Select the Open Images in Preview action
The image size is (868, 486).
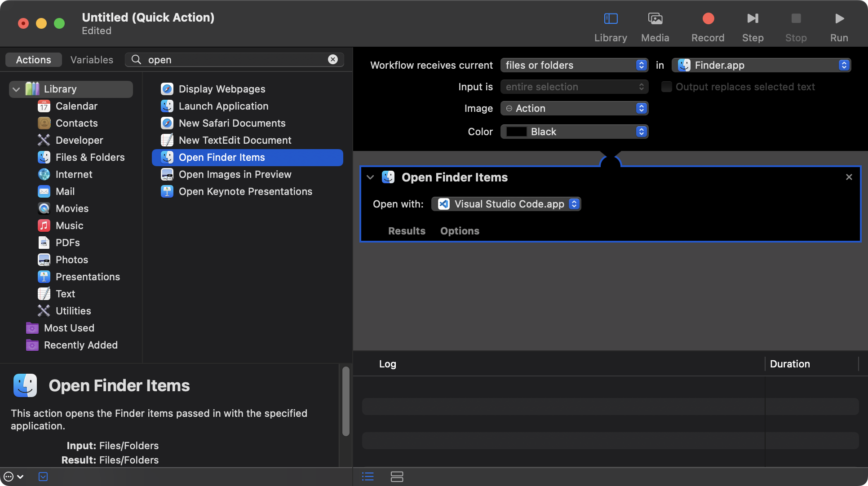[x=235, y=174]
